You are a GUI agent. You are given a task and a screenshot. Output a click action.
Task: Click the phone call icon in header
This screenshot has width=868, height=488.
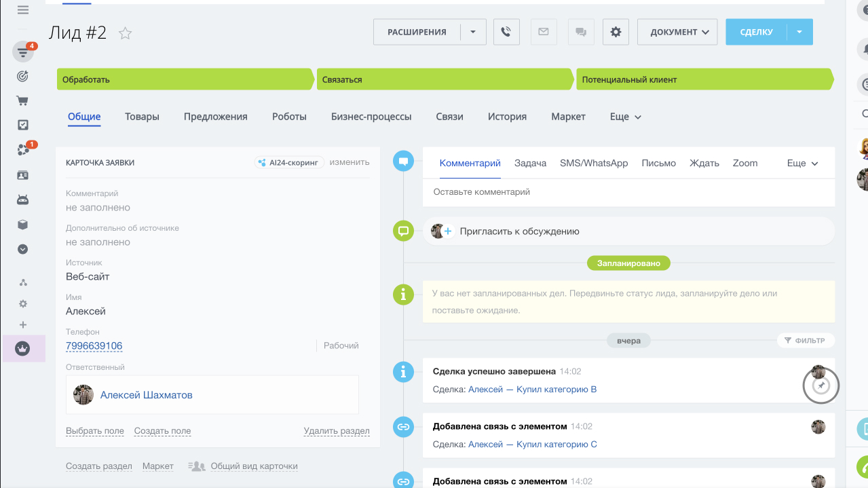[506, 32]
